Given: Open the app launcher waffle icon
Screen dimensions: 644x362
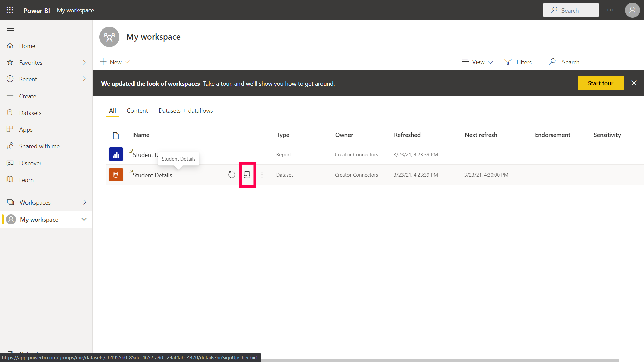Looking at the screenshot, I should tap(10, 10).
